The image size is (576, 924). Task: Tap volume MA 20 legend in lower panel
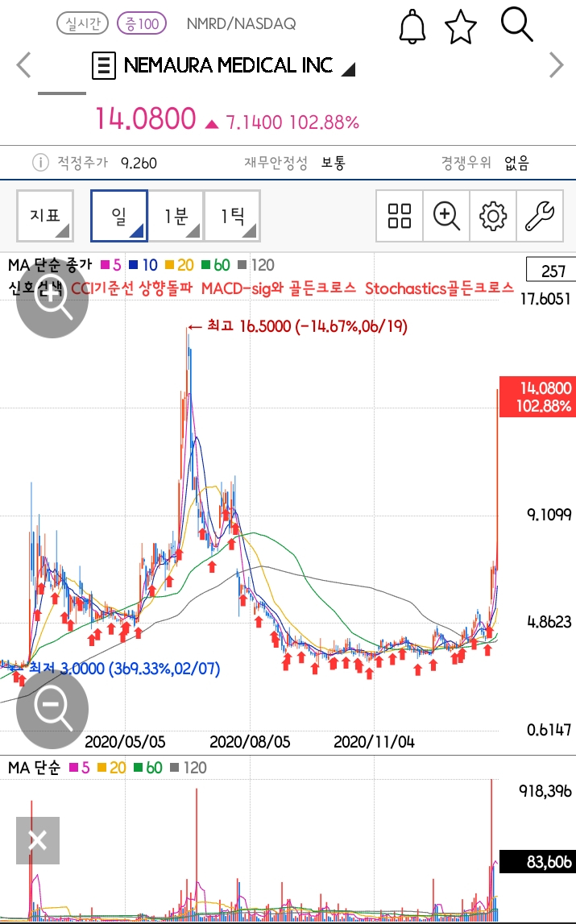(112, 768)
